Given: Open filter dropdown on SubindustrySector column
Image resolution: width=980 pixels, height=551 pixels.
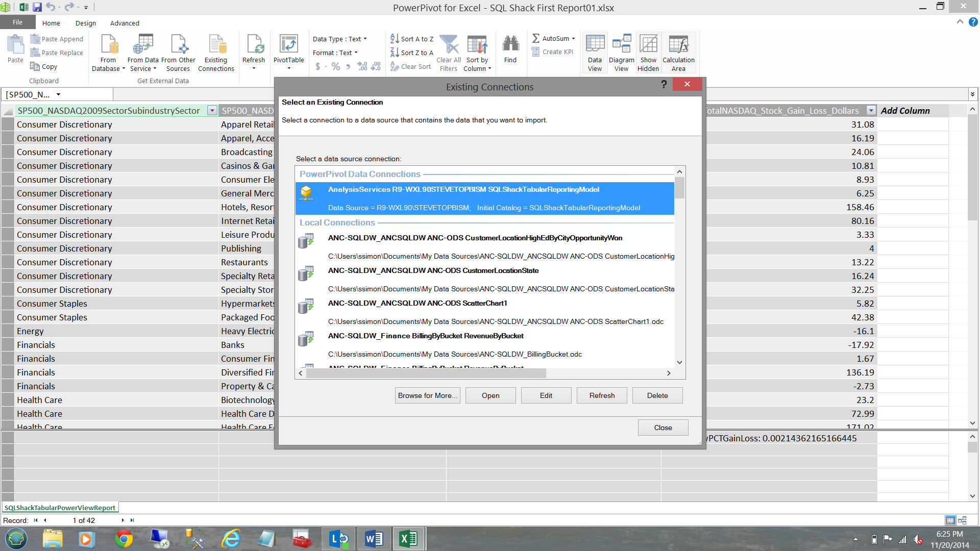Looking at the screenshot, I should (212, 111).
